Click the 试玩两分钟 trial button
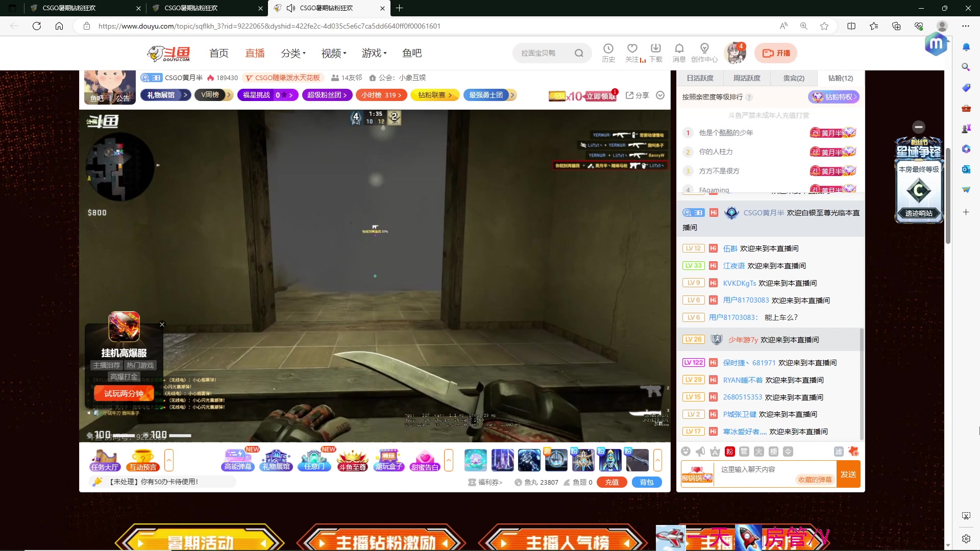Viewport: 980px width, 551px height. click(x=124, y=393)
